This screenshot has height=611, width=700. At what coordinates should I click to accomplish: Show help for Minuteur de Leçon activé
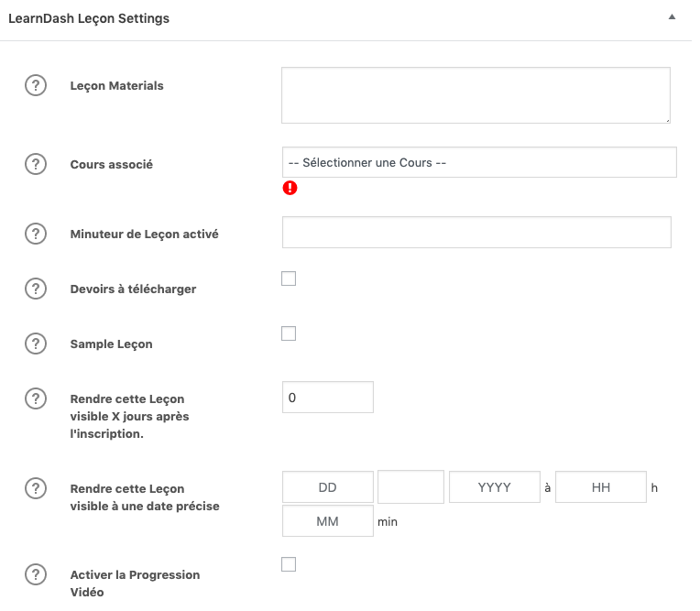click(x=36, y=234)
